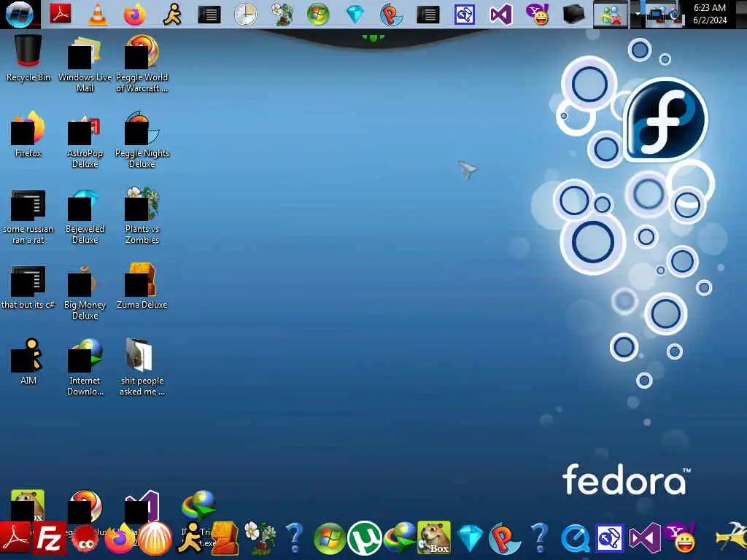The width and height of the screenshot is (747, 560).
Task: Launch the Peggle Nights Deluxe desktop shortcut
Action: coord(142,139)
